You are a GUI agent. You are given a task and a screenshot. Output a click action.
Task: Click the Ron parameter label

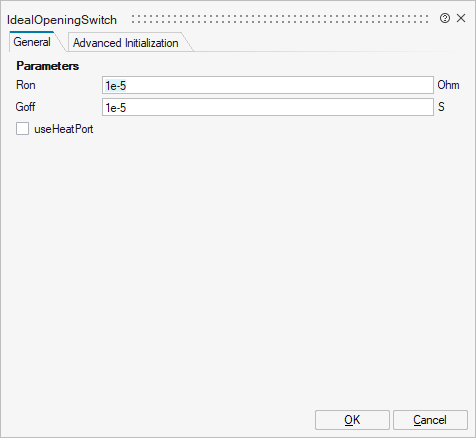click(x=26, y=85)
